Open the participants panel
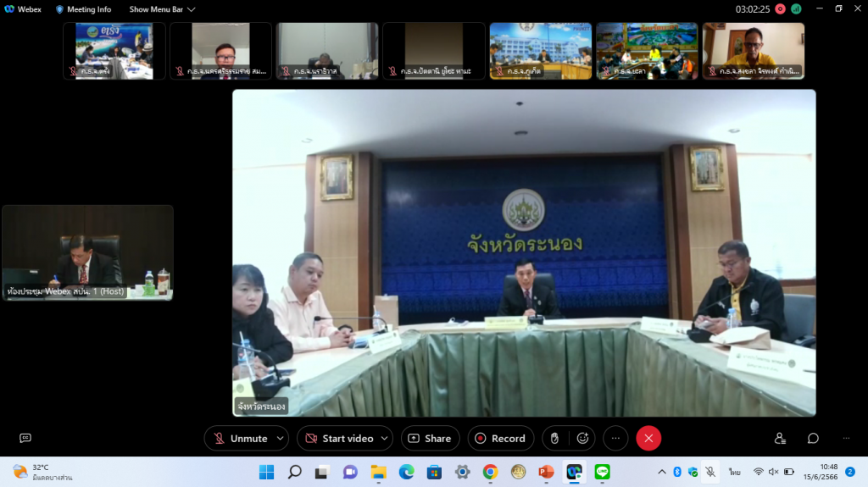The height and width of the screenshot is (487, 868). pyautogui.click(x=780, y=438)
